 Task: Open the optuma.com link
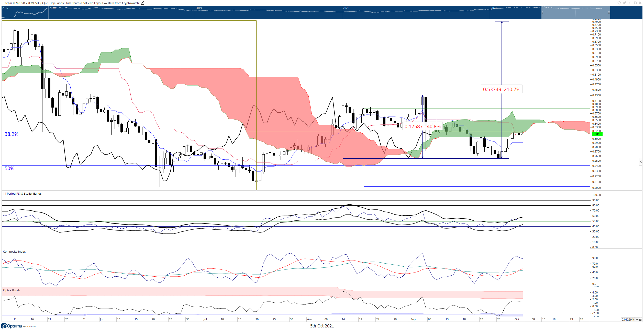click(30, 326)
